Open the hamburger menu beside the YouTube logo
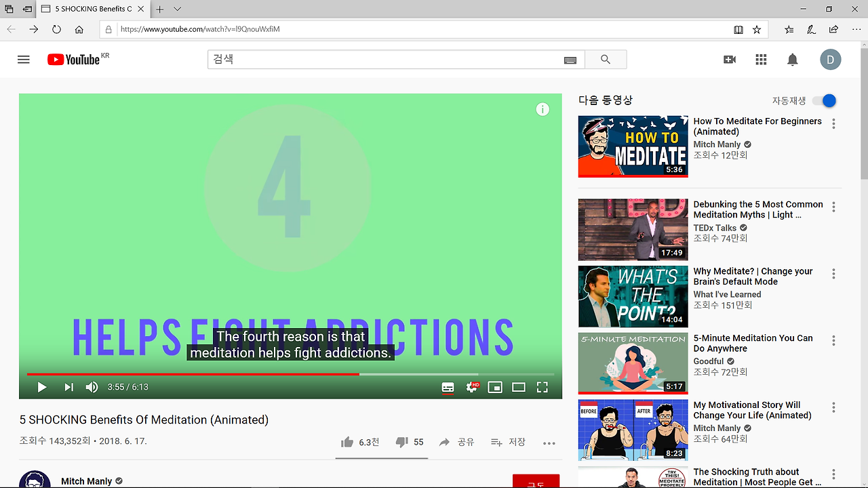 point(23,60)
